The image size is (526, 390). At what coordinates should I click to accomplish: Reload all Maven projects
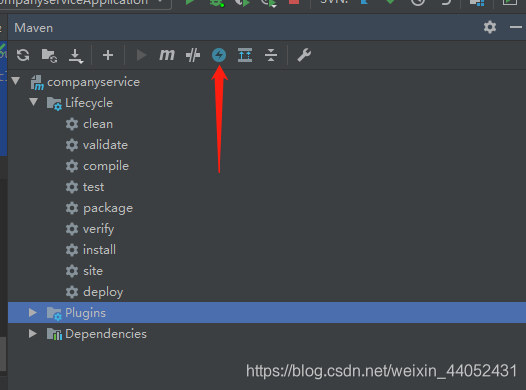tap(23, 55)
